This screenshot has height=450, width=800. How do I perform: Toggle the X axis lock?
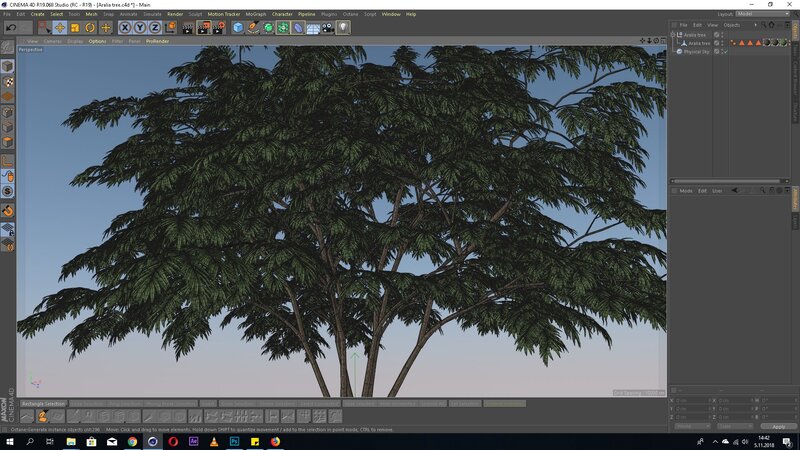tap(125, 28)
